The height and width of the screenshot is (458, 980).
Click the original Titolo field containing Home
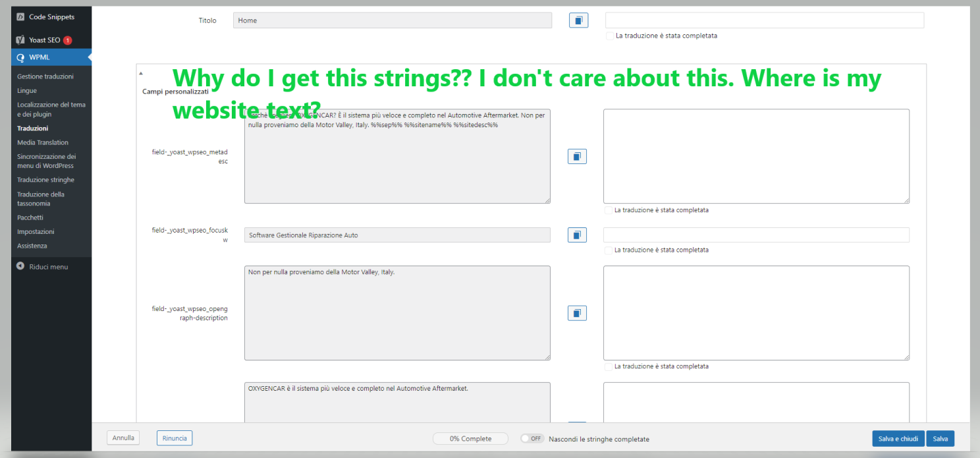(393, 20)
